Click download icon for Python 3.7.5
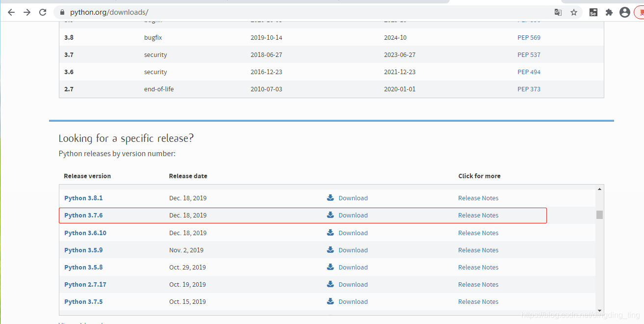This screenshot has height=324, width=644. (331, 301)
